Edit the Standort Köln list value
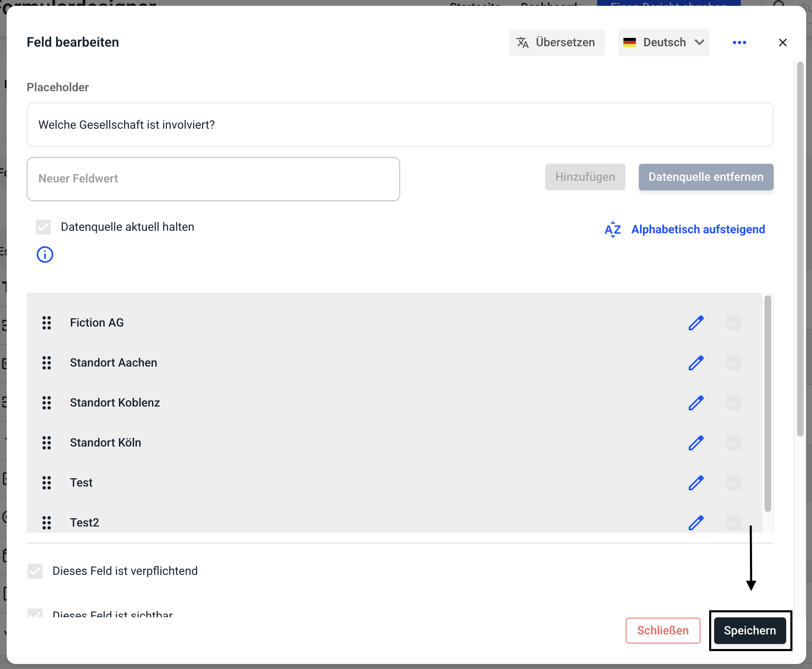 [x=696, y=443]
